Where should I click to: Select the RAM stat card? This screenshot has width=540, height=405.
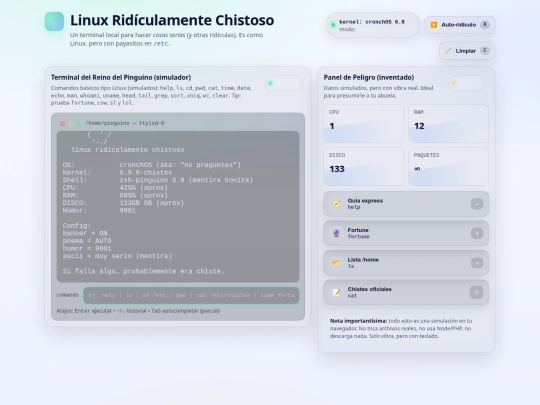(x=448, y=124)
